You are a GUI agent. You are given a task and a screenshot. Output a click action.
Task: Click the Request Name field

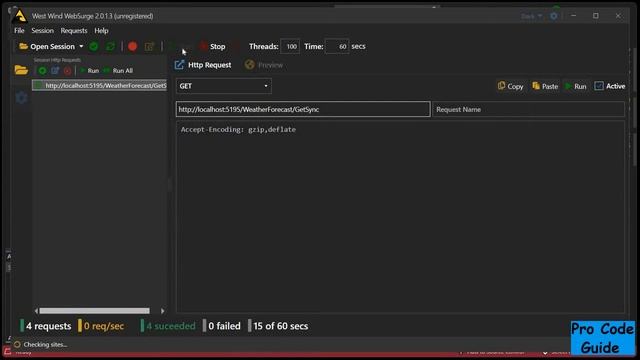tap(528, 109)
